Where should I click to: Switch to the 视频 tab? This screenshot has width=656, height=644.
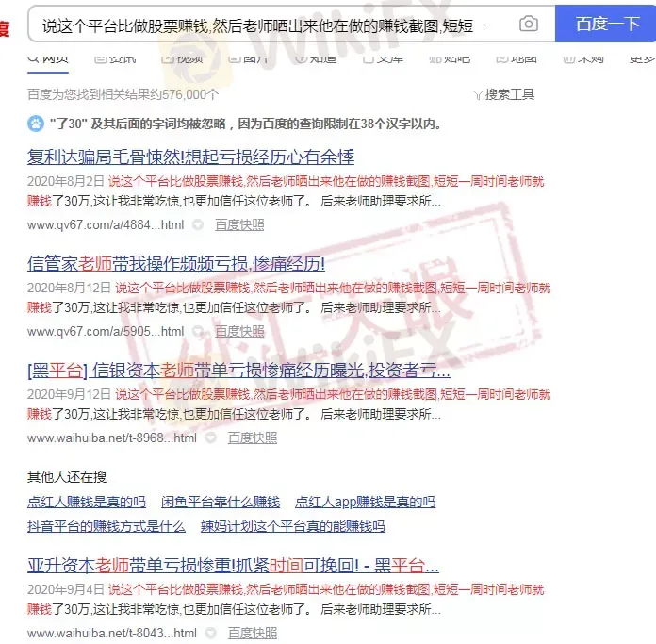click(183, 58)
